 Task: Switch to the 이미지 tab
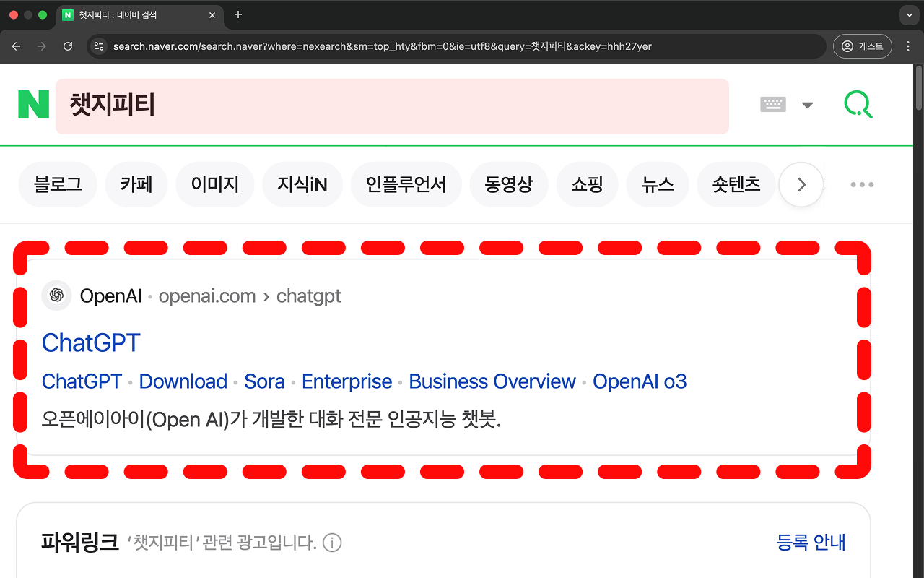coord(215,185)
